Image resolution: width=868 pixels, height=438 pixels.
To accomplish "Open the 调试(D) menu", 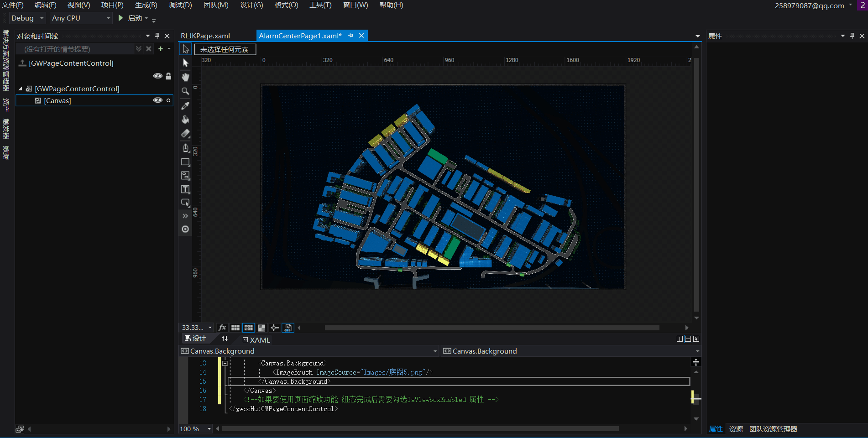I will (x=180, y=5).
